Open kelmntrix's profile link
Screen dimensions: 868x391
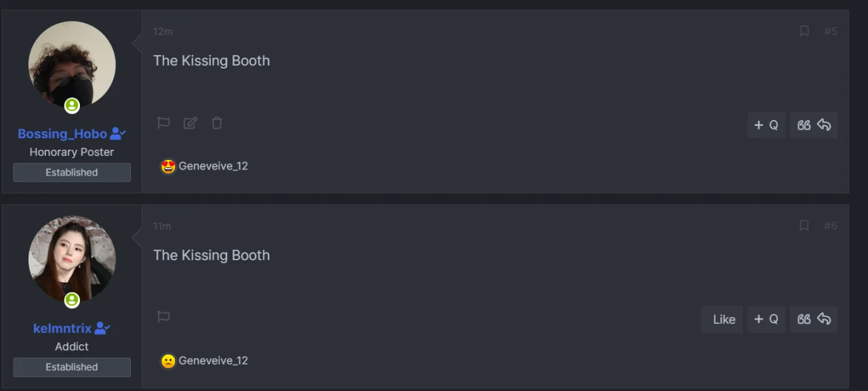[x=62, y=328]
